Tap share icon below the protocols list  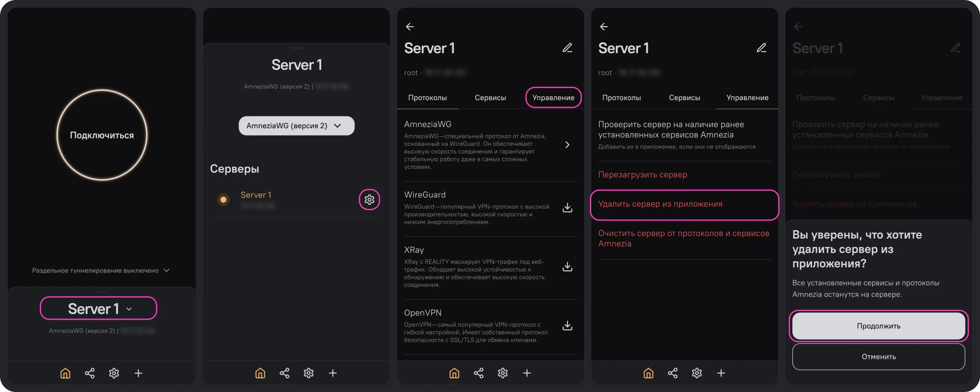click(478, 373)
